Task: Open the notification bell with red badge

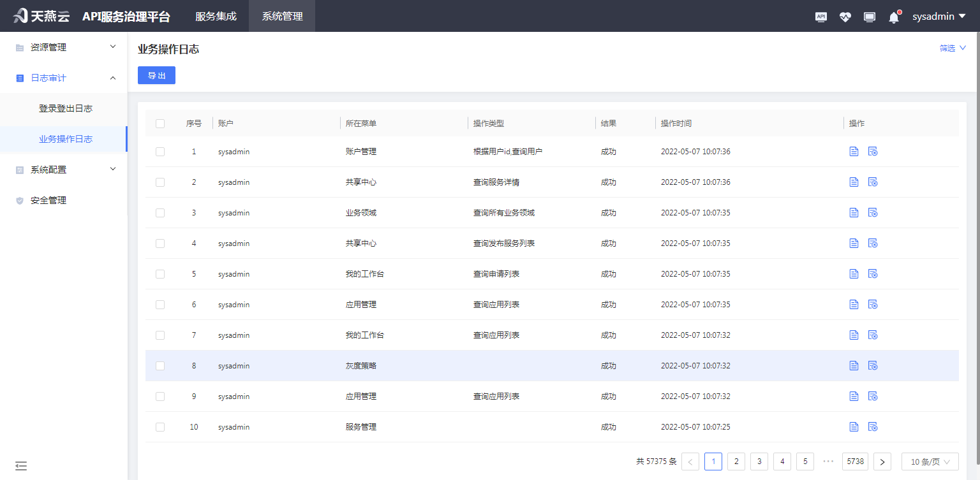Action: 893,16
